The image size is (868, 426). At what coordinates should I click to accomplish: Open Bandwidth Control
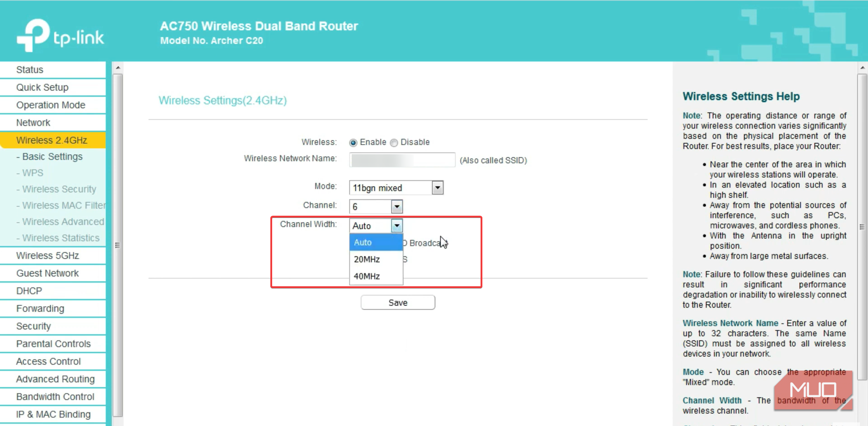pyautogui.click(x=53, y=397)
